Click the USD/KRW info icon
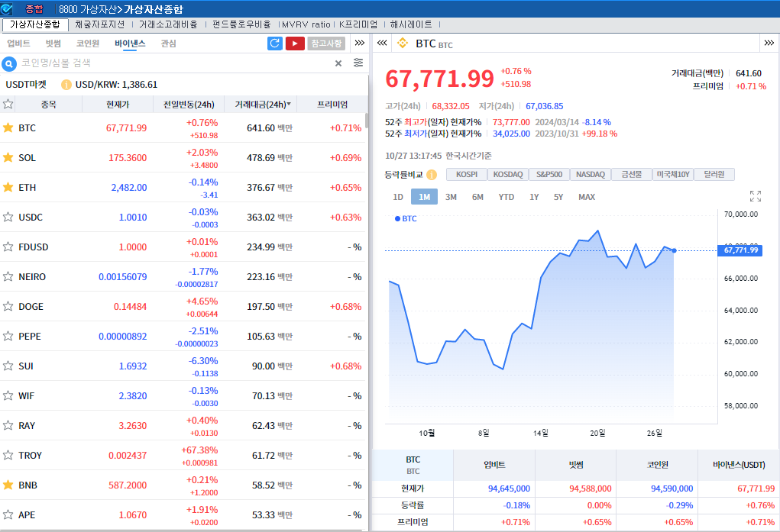Image resolution: width=780 pixels, height=532 pixels. (66, 85)
